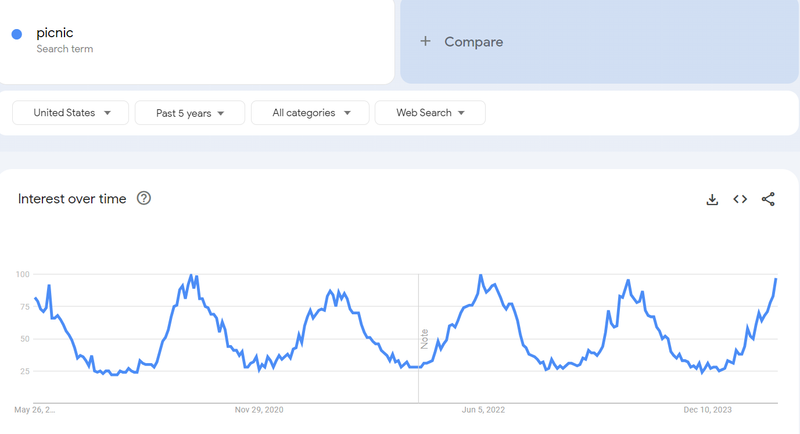Click the May 26 axis label
The image size is (800, 434).
(x=35, y=410)
